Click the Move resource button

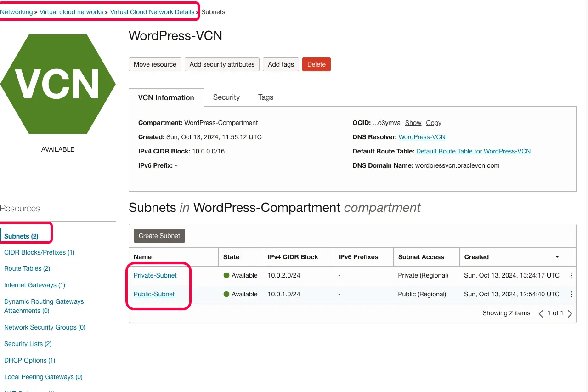coord(155,64)
